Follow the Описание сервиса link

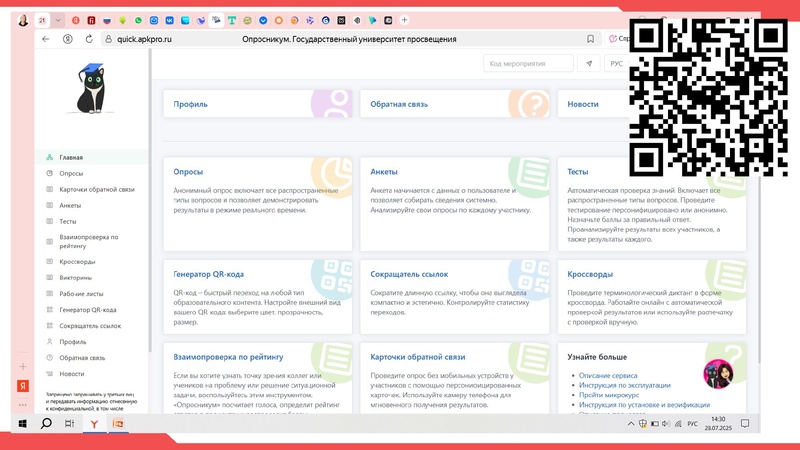tap(608, 376)
